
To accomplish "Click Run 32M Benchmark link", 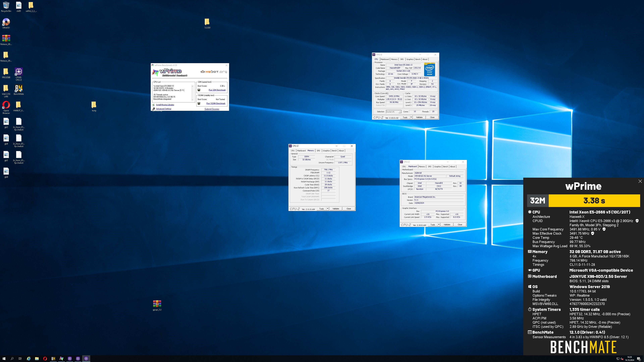I will (x=217, y=90).
